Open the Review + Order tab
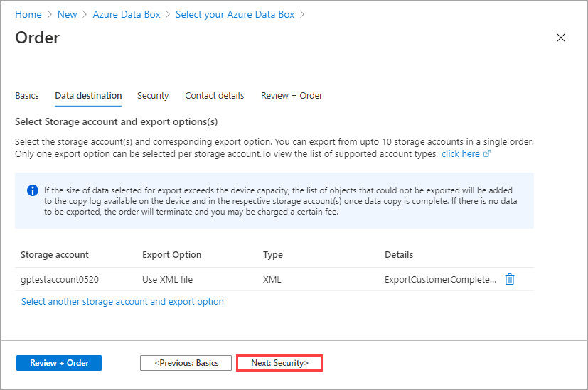This screenshot has width=588, height=390. click(292, 96)
